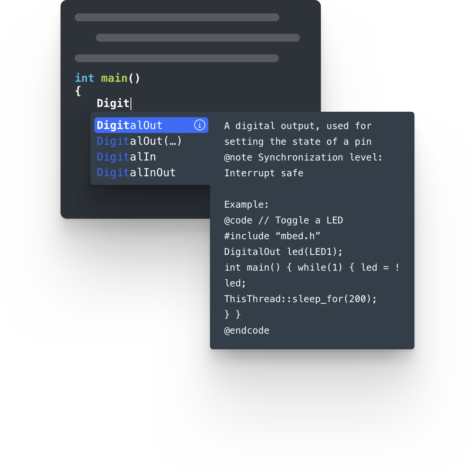Click the info icon beside DigitalOut
Screen dimensions: 475x476
(200, 125)
